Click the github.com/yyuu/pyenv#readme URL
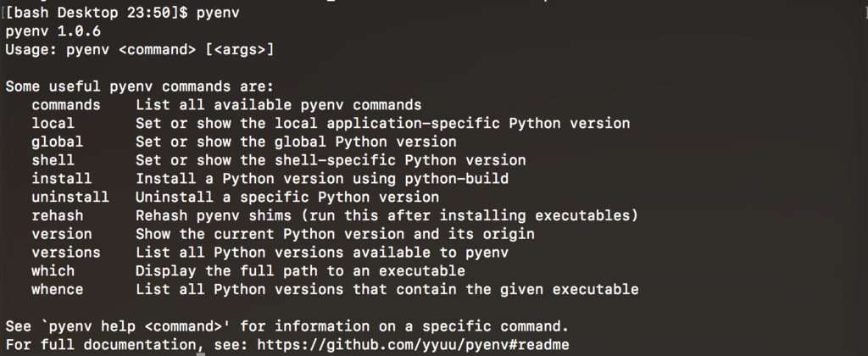The width and height of the screenshot is (868, 356). point(413,345)
